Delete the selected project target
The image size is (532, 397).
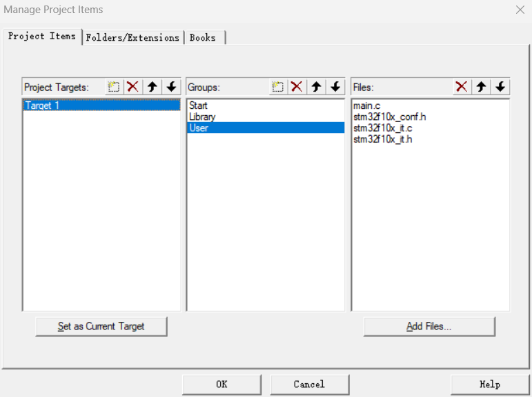tap(132, 87)
